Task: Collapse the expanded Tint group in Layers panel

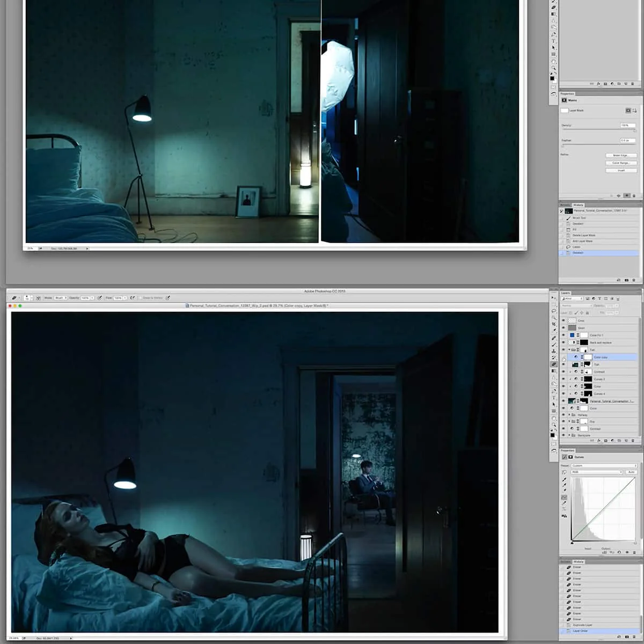Action: point(569,350)
